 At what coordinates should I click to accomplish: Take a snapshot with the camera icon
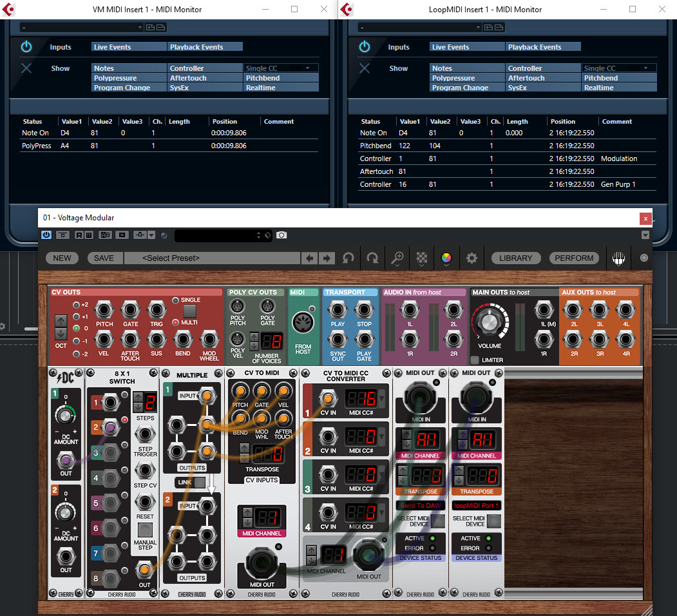click(281, 235)
